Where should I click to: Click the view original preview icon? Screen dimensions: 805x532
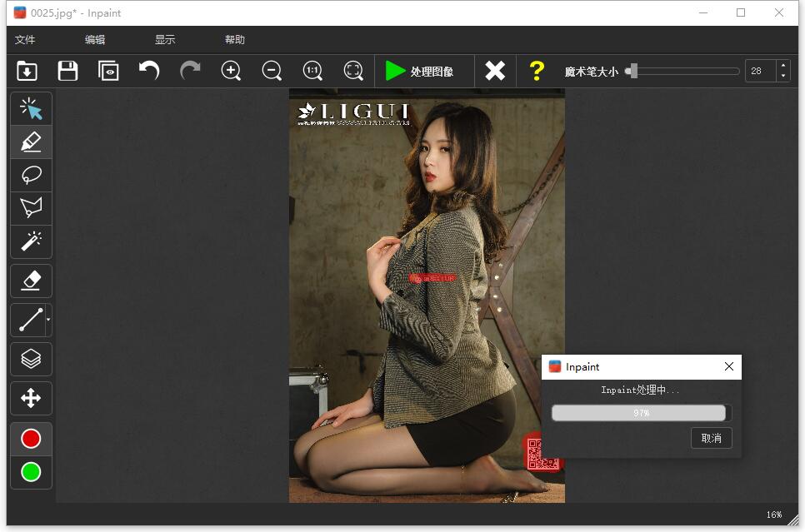pyautogui.click(x=108, y=71)
